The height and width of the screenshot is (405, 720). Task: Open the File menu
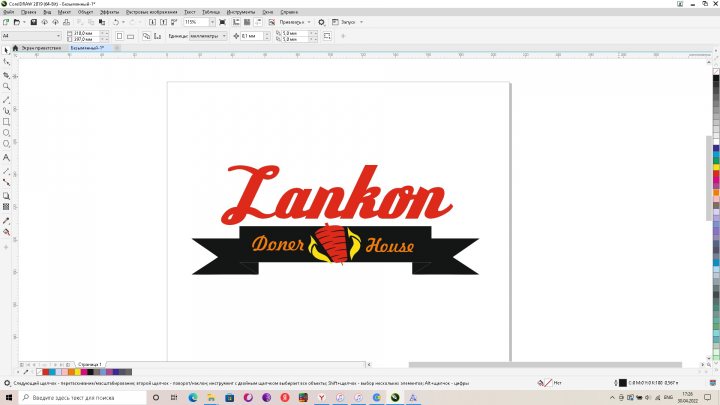[8, 12]
